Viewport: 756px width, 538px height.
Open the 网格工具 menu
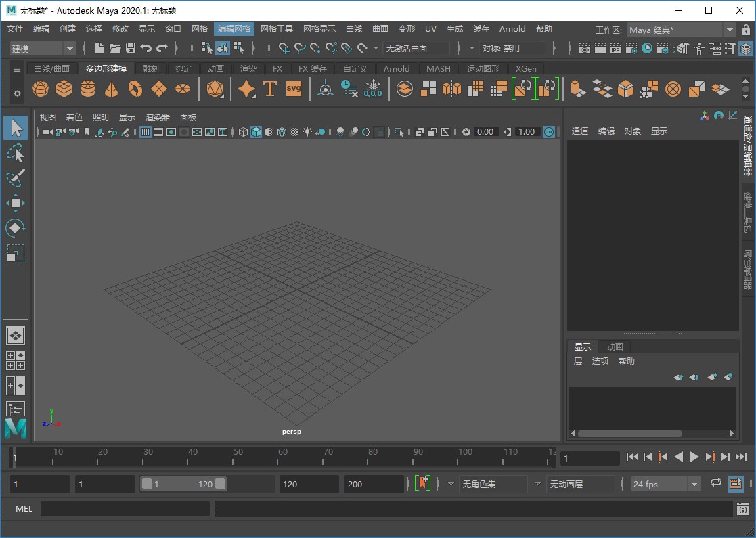[x=277, y=29]
